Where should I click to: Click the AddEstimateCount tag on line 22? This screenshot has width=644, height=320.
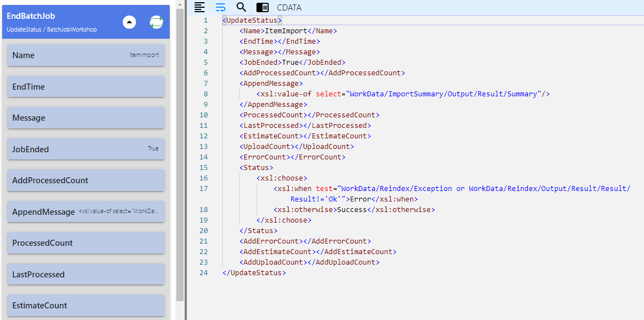[318, 252]
